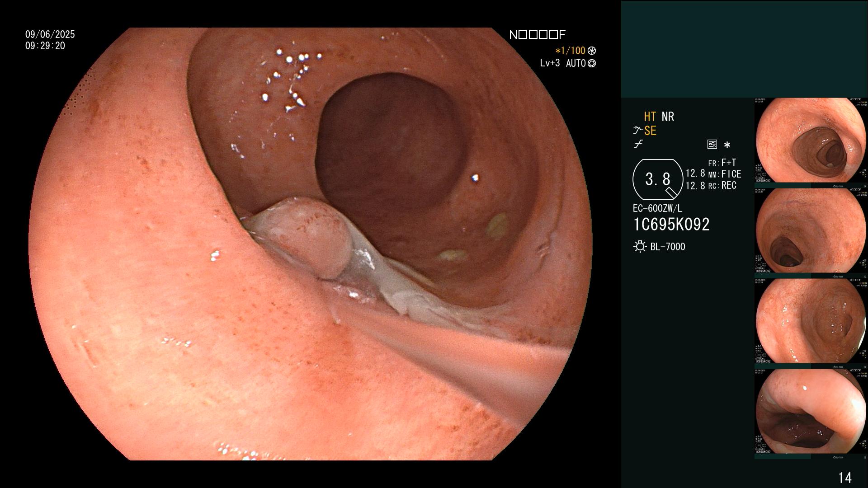
Task: Click the orange SE label
Action: [650, 131]
